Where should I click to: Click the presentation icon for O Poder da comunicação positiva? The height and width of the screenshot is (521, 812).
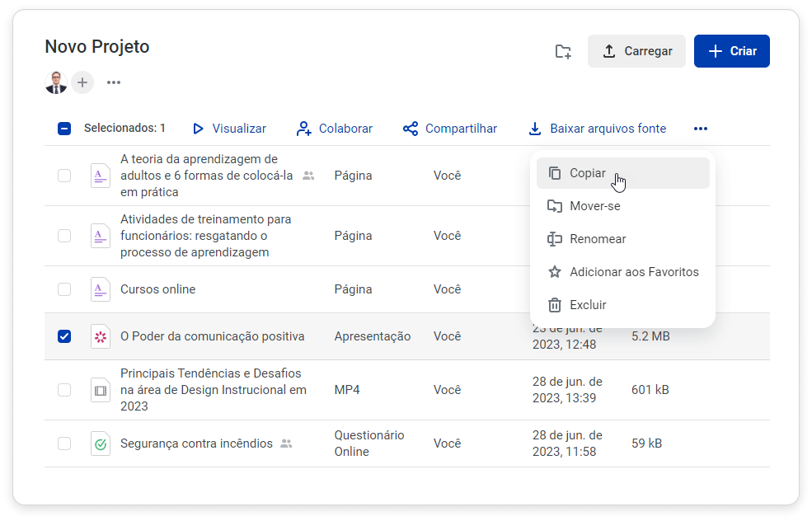101,336
